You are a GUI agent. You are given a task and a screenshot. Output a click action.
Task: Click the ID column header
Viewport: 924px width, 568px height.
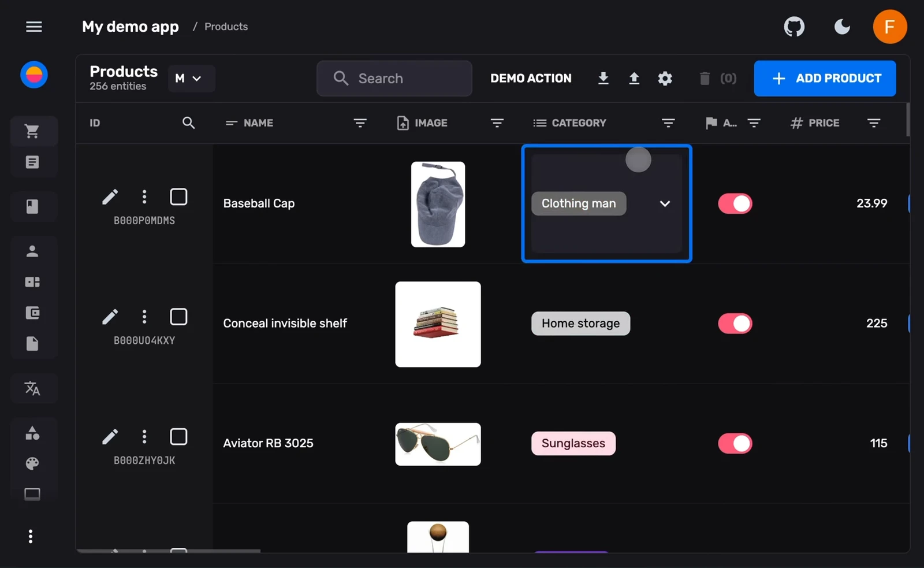[x=95, y=122]
